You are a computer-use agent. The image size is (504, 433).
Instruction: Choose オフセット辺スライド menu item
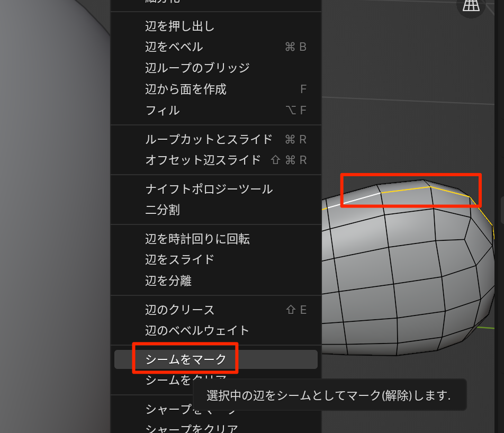(x=203, y=160)
